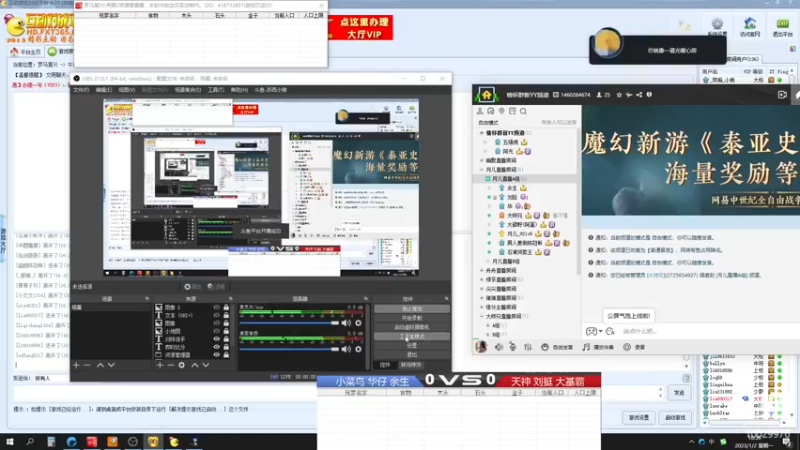Adjust second mixer channel volume slider
Image resolution: width=800 pixels, height=450 pixels.
tap(289, 349)
